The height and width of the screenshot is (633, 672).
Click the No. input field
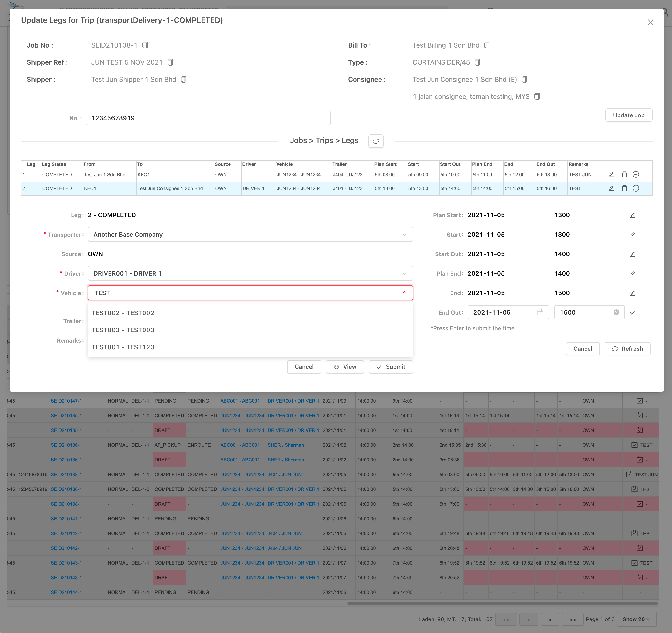[207, 118]
